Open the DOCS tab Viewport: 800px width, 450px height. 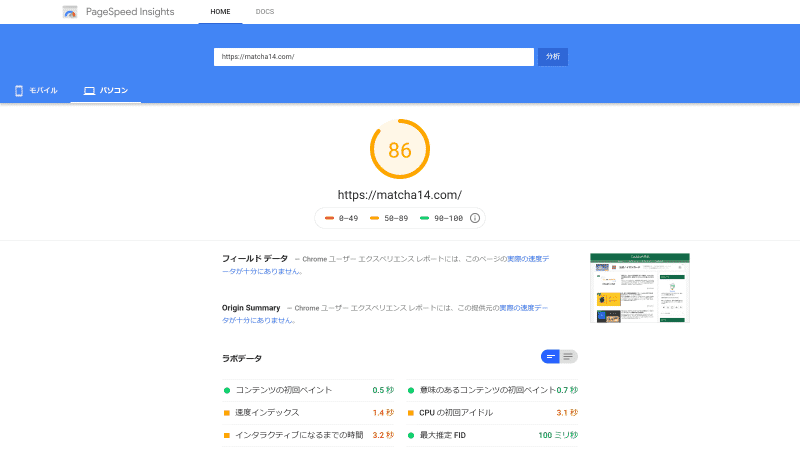[265, 12]
